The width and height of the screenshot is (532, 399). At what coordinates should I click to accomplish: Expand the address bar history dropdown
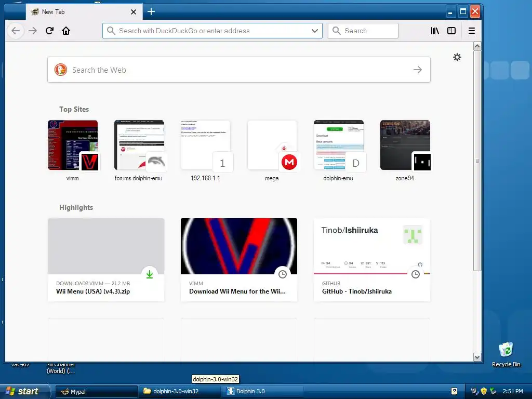(x=314, y=31)
